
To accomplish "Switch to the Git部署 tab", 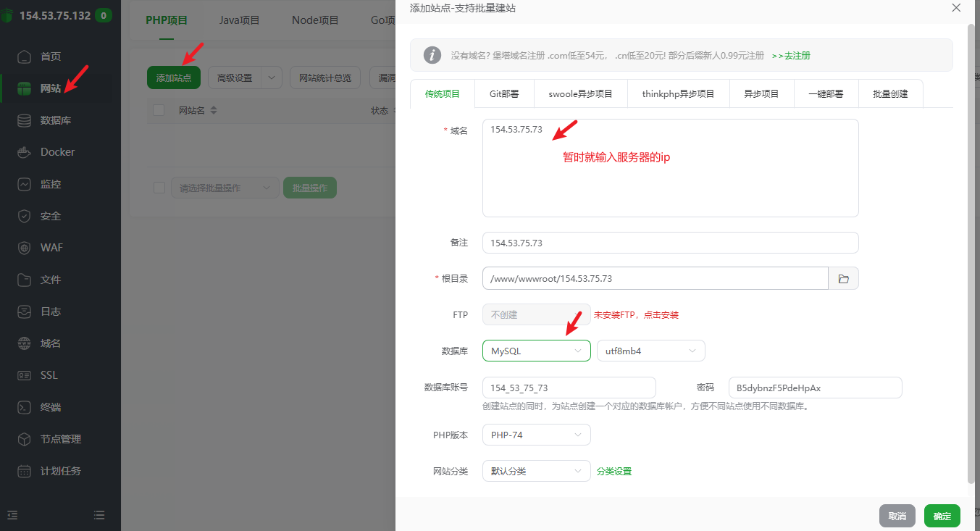I will pos(504,93).
